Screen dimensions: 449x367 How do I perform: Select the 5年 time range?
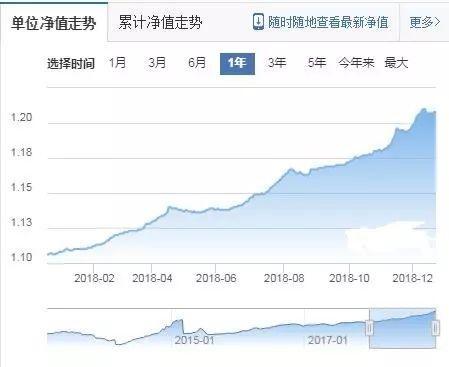click(316, 63)
